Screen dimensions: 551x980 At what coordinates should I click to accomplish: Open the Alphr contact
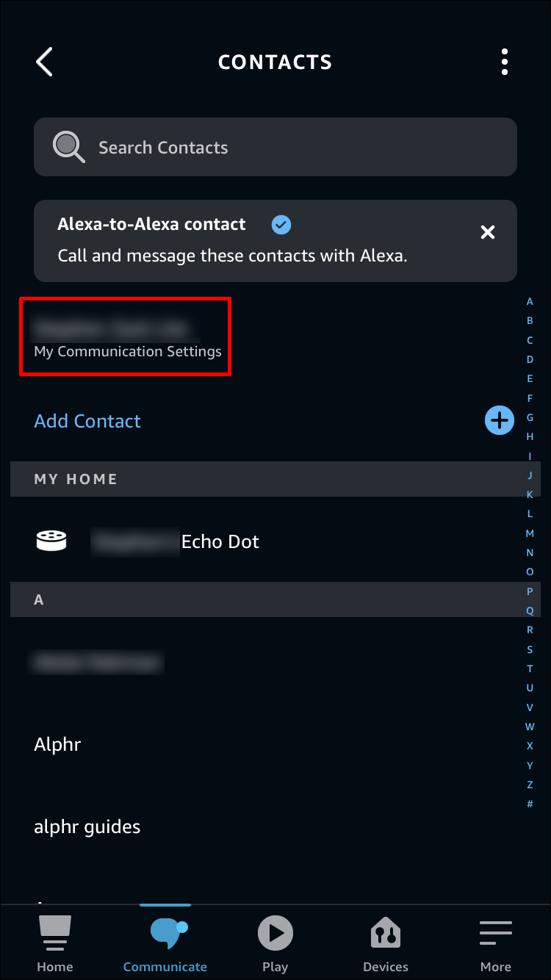pos(57,744)
